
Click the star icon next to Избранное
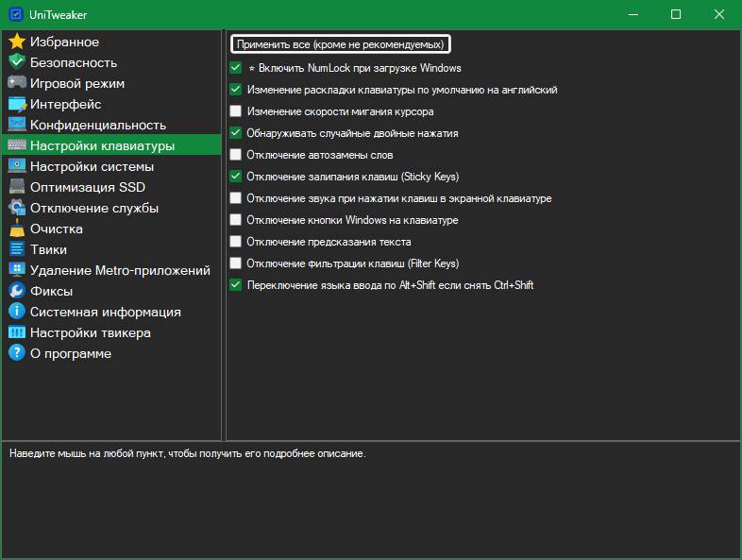[16, 42]
